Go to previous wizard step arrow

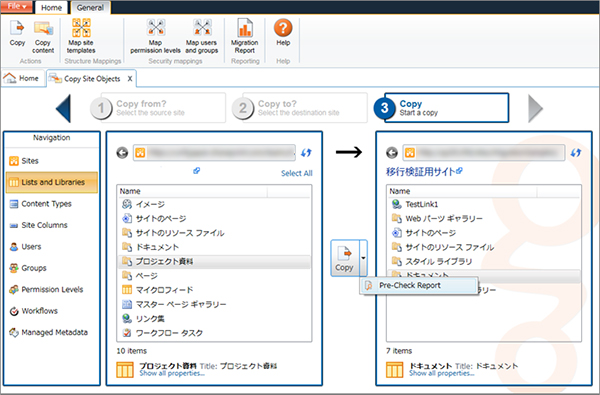click(x=64, y=108)
